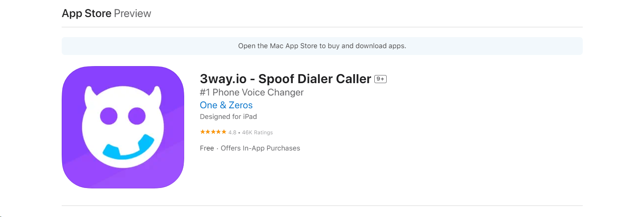Click the Designed for iPad text
The image size is (644, 217).
pos(228,116)
